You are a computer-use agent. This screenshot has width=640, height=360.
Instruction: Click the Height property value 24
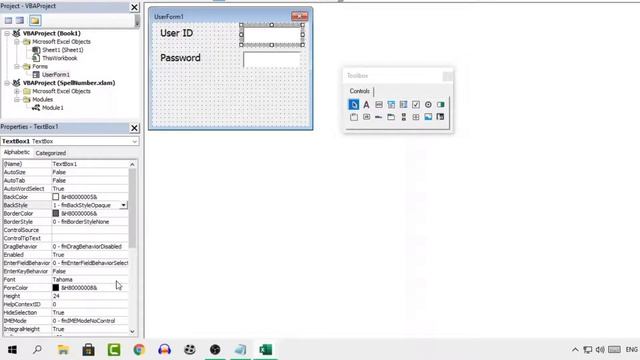[90, 296]
